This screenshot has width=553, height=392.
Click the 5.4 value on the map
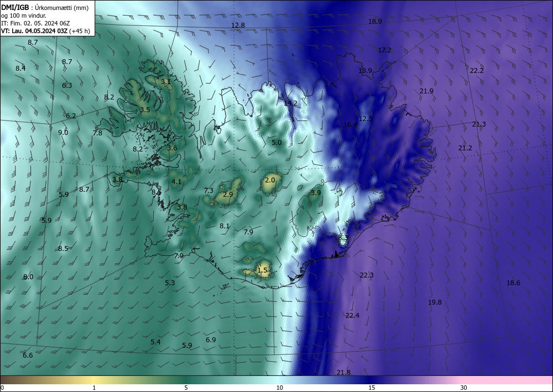[155, 342]
